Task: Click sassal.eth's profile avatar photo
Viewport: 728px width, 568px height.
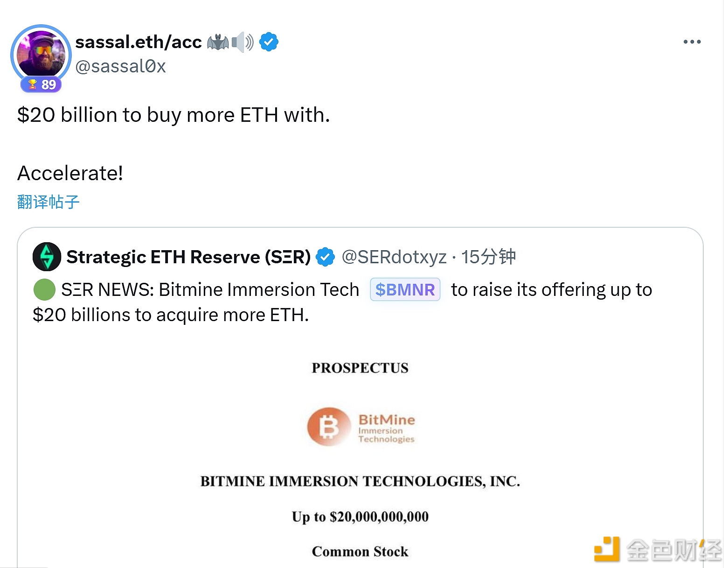Action: (41, 54)
